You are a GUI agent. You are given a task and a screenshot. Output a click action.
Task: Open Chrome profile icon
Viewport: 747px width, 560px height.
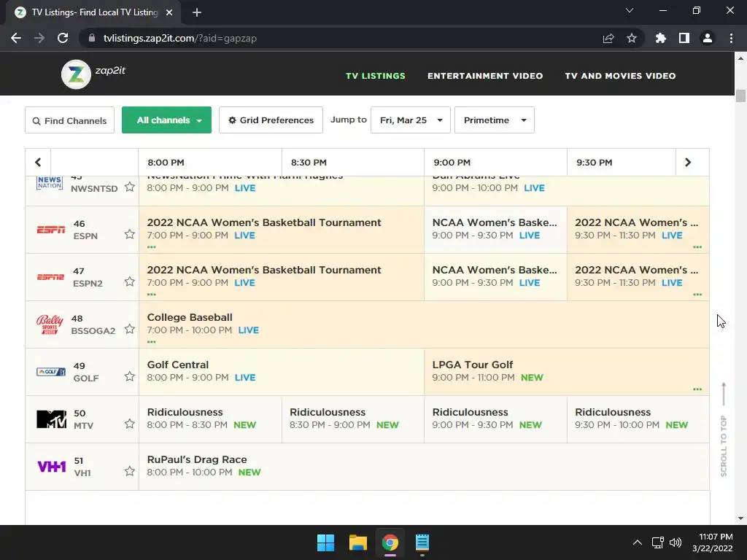(708, 38)
